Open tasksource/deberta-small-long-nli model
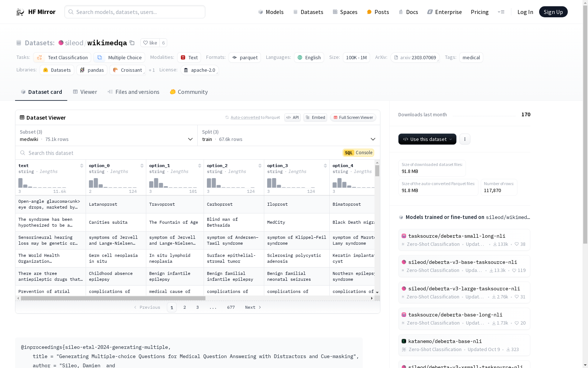This screenshot has height=368, width=588. tap(464, 240)
